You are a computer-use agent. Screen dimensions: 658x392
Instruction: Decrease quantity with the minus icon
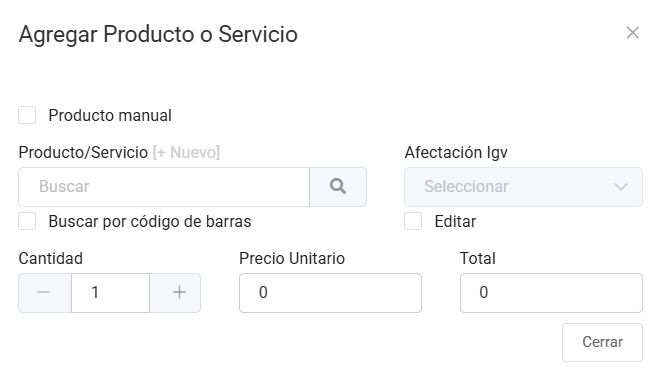coord(44,293)
